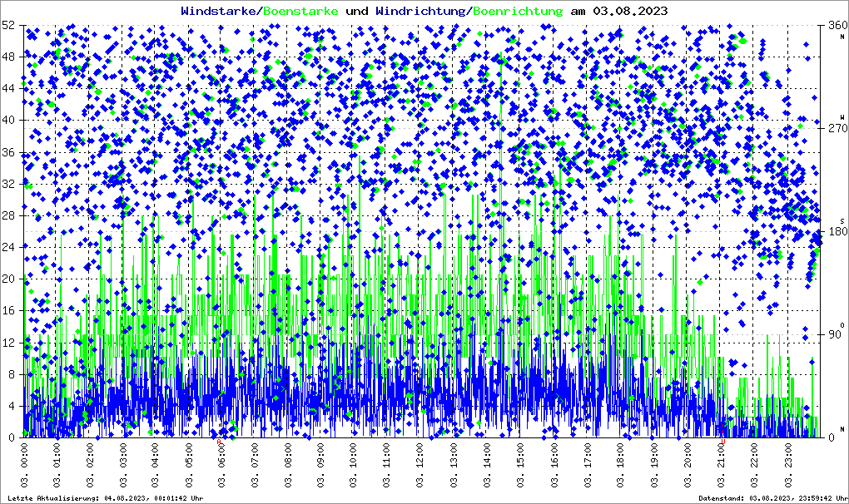Click the date "03.08.2023" in the title
Screen dimensions: 849x504
click(x=630, y=11)
